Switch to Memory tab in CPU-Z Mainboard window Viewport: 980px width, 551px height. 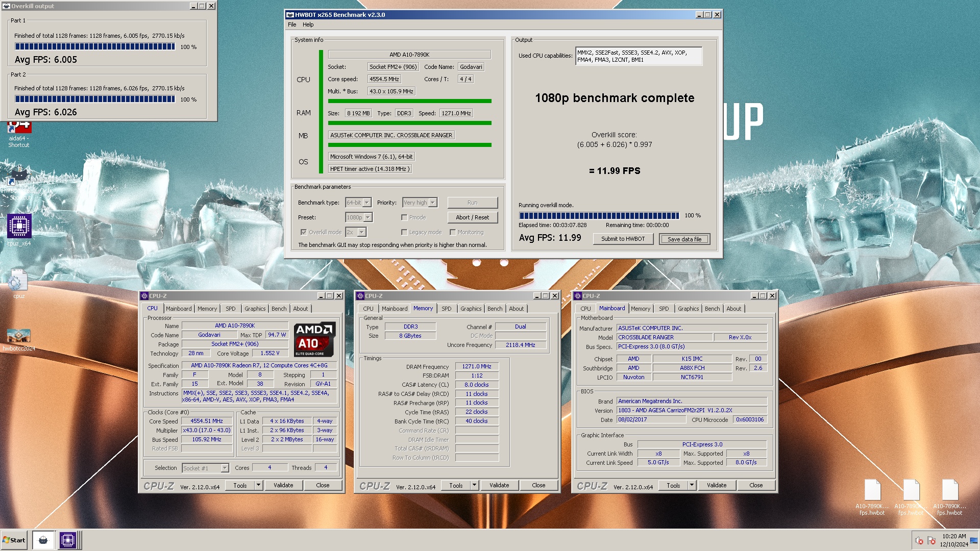pos(640,309)
